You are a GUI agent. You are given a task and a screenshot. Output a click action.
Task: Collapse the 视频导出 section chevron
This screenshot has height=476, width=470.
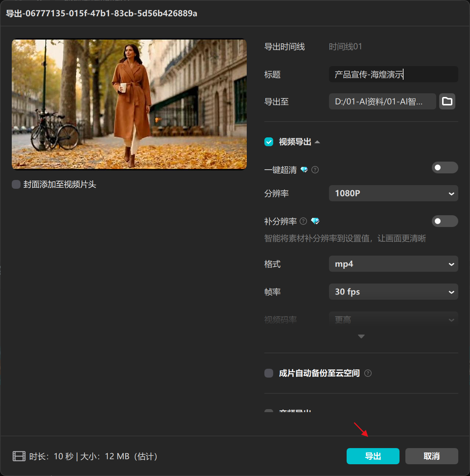[318, 141]
